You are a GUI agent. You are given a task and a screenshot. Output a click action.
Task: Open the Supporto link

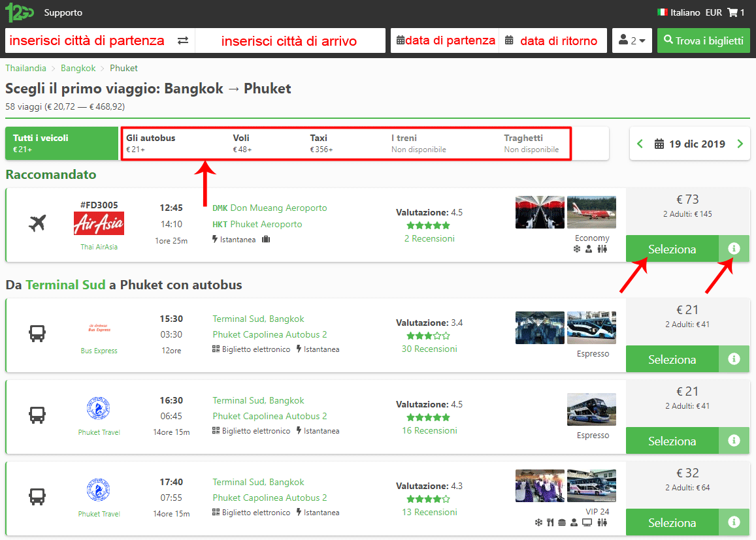point(63,12)
